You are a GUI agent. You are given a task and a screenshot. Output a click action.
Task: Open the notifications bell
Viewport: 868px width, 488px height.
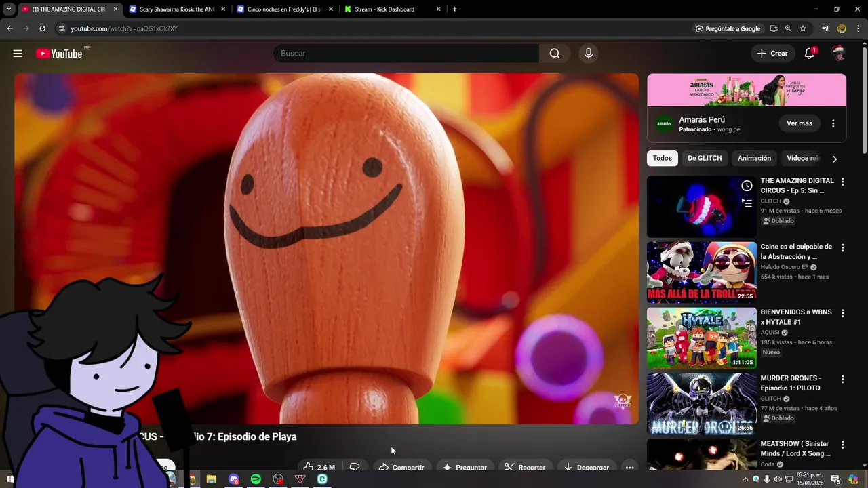click(809, 54)
